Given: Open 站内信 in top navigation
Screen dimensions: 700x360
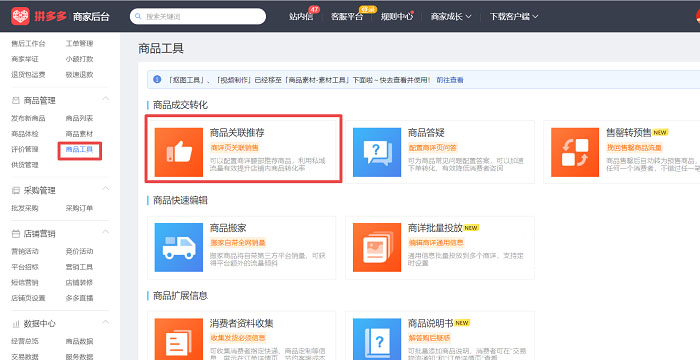Looking at the screenshot, I should 301,17.
